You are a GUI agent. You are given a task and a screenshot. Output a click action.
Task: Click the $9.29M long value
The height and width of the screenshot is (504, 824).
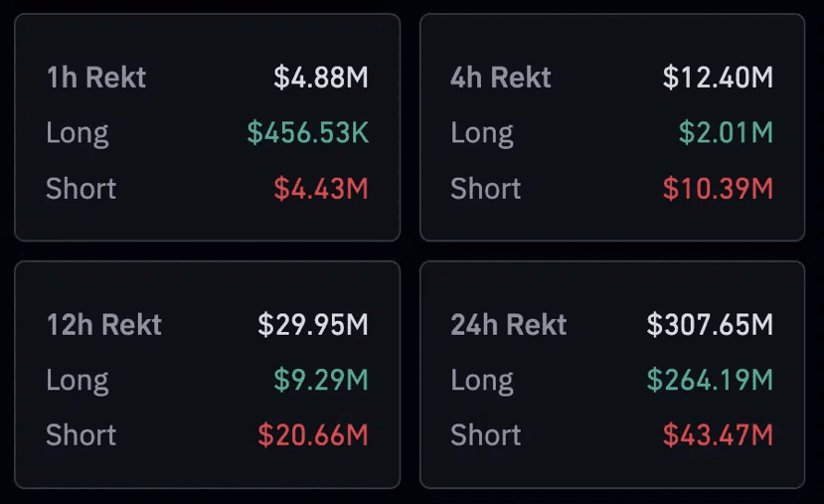[x=321, y=380]
